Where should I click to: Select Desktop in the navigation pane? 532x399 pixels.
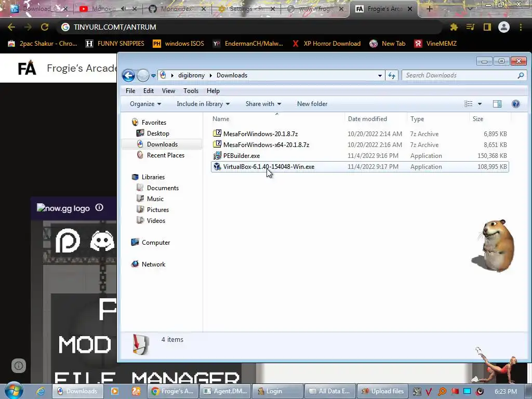coord(158,134)
